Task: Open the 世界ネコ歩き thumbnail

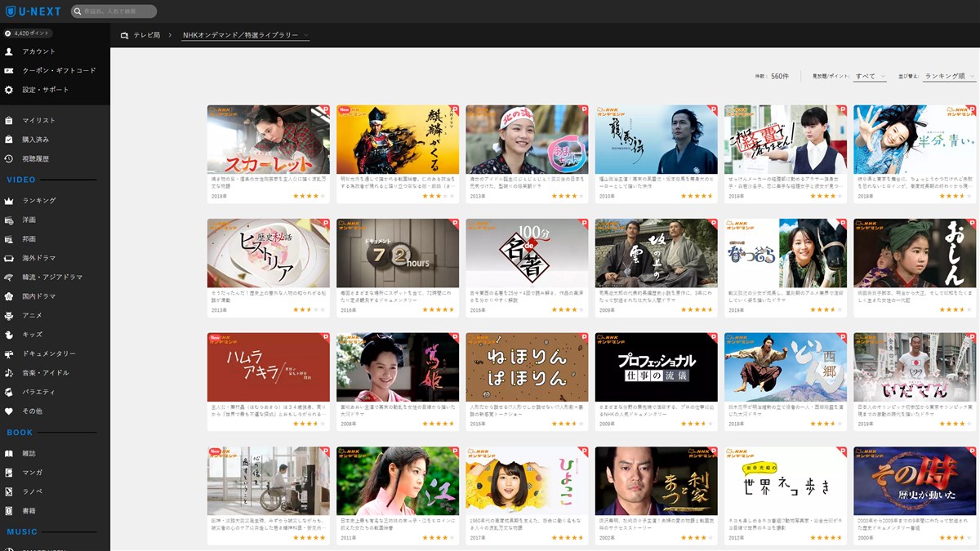Action: (x=786, y=481)
